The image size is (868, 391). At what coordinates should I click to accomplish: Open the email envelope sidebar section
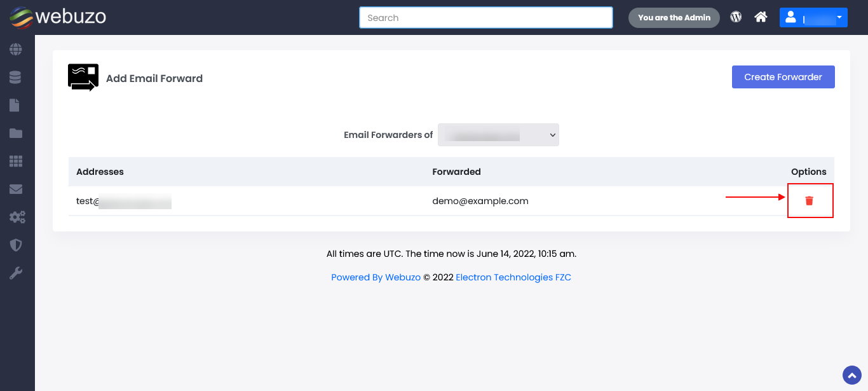click(x=16, y=189)
